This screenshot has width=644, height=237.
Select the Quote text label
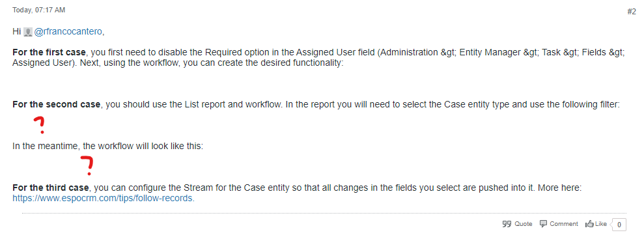[x=524, y=224]
